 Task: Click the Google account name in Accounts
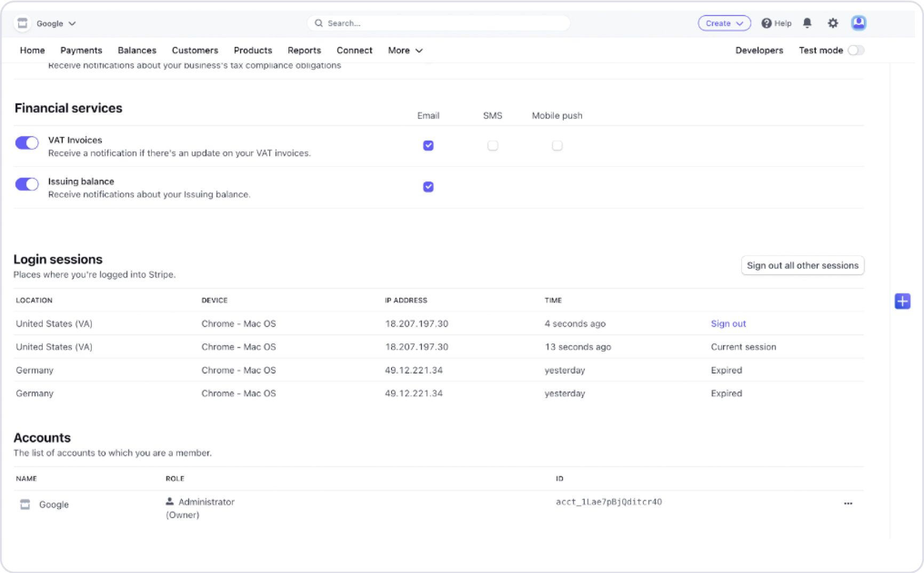point(54,504)
